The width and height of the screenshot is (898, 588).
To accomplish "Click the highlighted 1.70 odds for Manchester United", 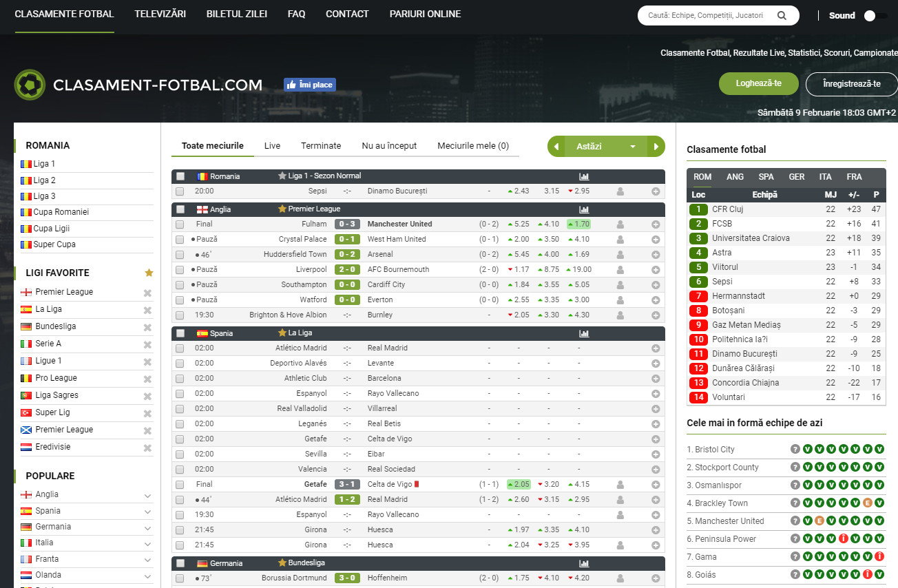I will [x=578, y=224].
